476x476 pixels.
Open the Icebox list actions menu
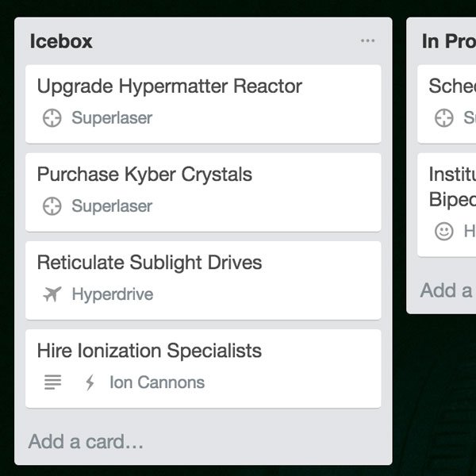coord(367,41)
